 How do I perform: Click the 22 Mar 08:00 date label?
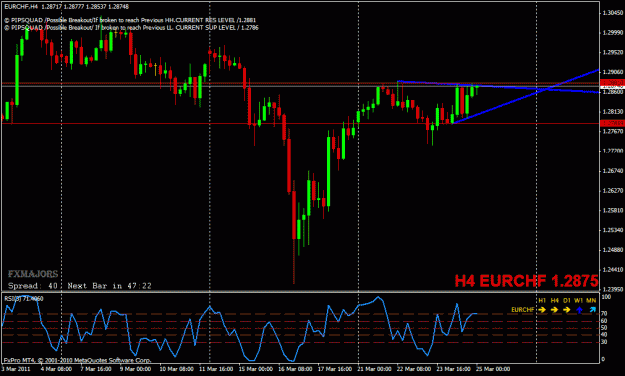click(414, 369)
